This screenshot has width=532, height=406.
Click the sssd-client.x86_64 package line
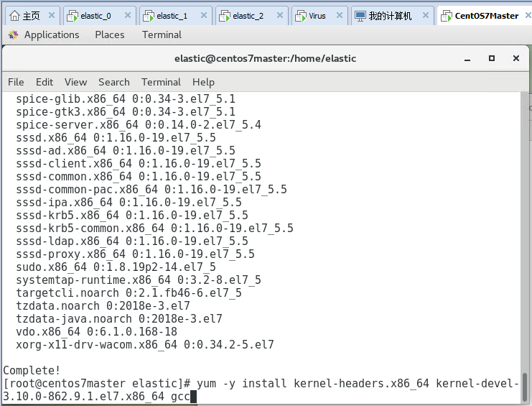[139, 163]
